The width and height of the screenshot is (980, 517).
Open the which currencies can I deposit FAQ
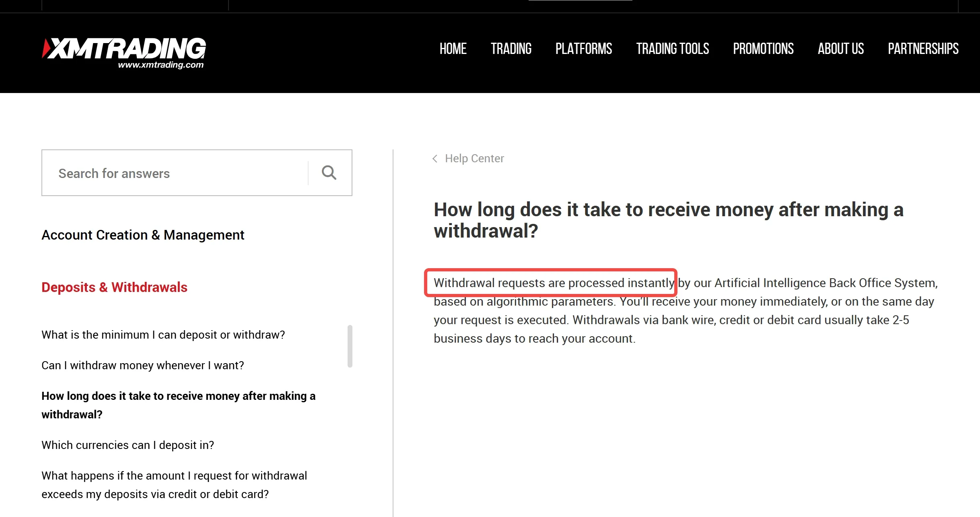point(128,445)
